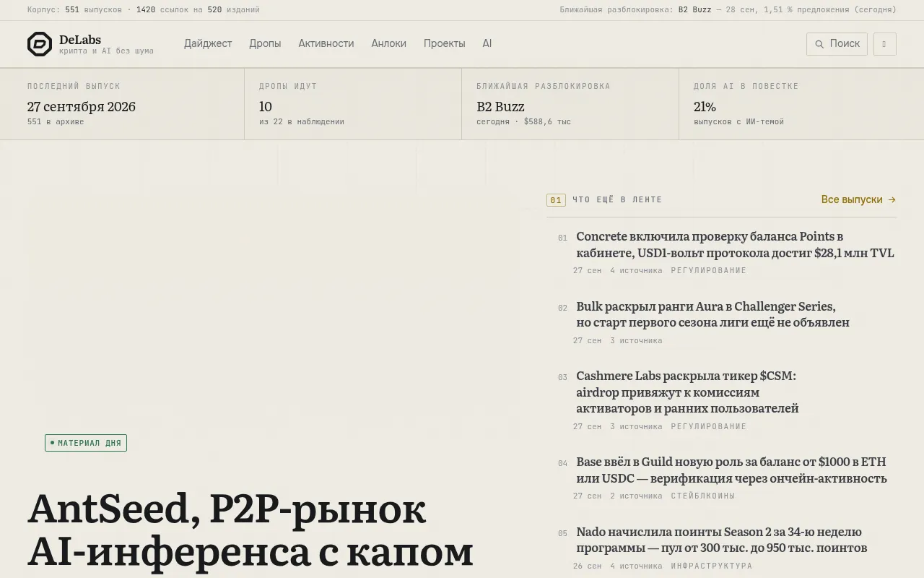Click the magnifier icon in Поиск button
Viewport: 924px width, 578px height.
819,44
